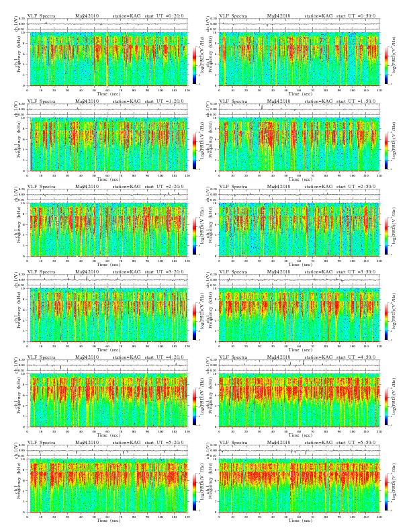Click the 'start UT =4:20:0' heading
Screen dimensions: 411x532
(164, 357)
